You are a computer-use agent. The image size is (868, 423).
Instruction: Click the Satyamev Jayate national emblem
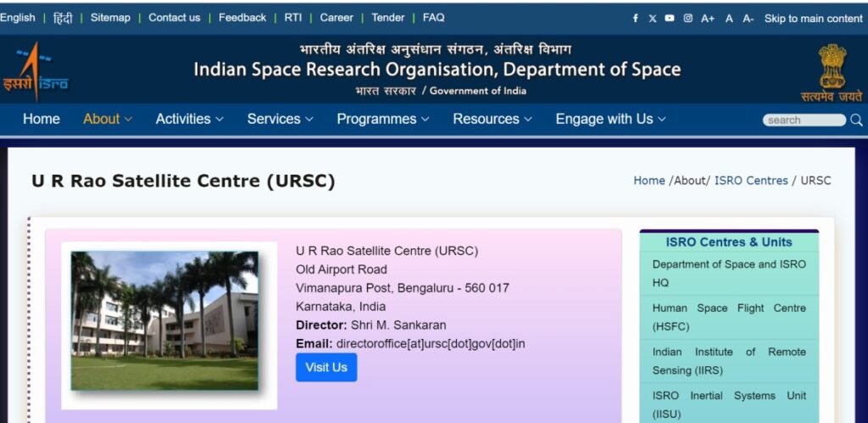coord(832,73)
